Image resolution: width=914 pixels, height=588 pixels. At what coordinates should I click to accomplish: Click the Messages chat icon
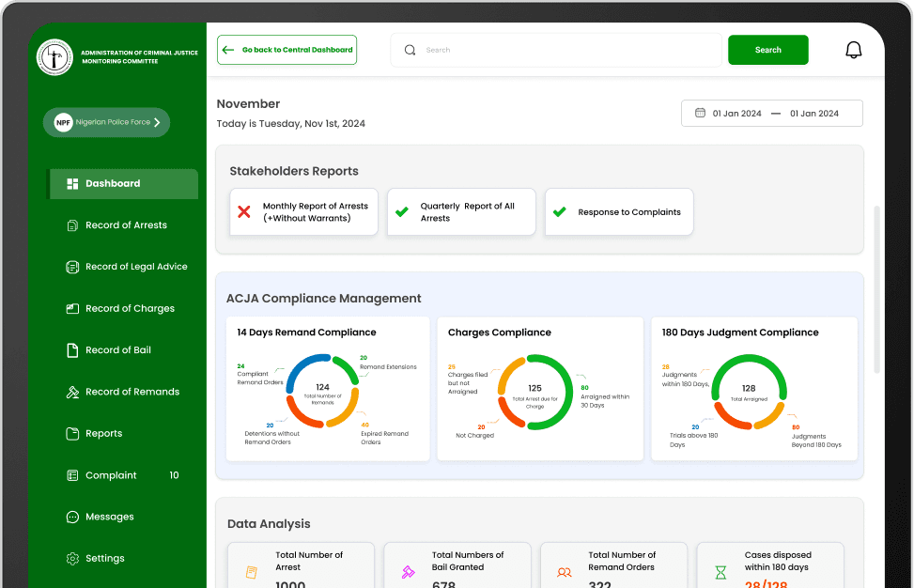click(73, 517)
